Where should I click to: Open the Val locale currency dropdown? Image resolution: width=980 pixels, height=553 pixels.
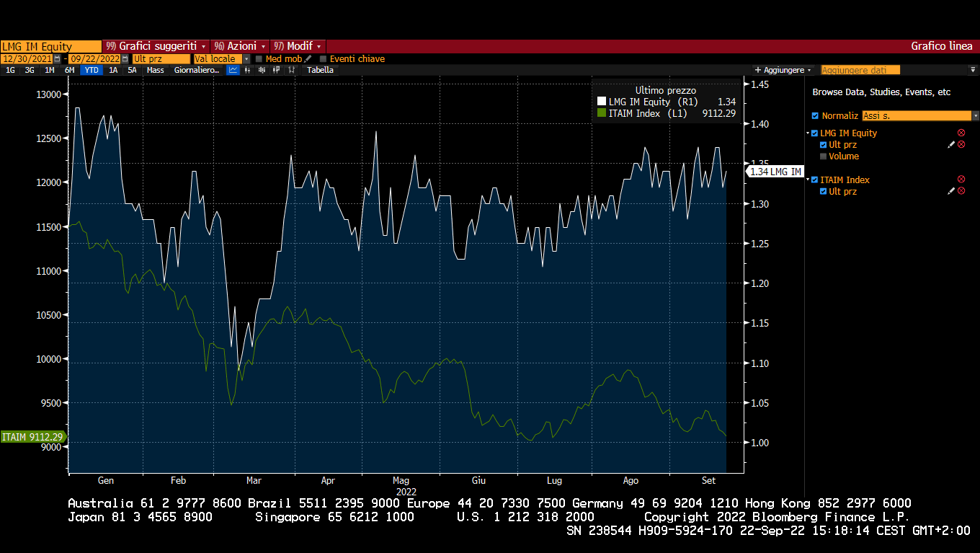pyautogui.click(x=246, y=59)
